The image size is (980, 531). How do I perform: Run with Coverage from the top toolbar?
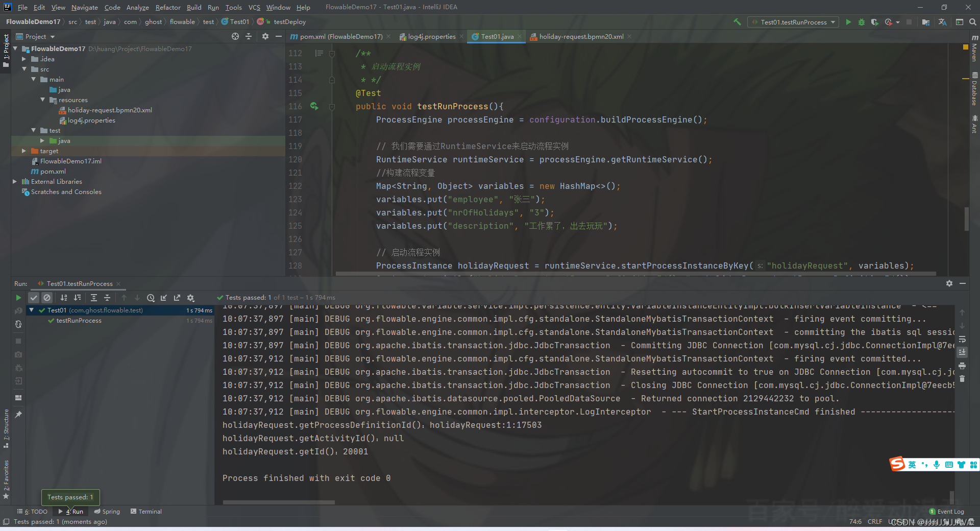pyautogui.click(x=874, y=22)
